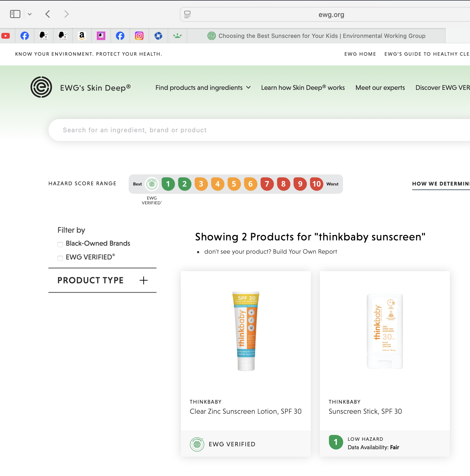
Task: Expand Find products and ingredients menu
Action: pos(203,88)
